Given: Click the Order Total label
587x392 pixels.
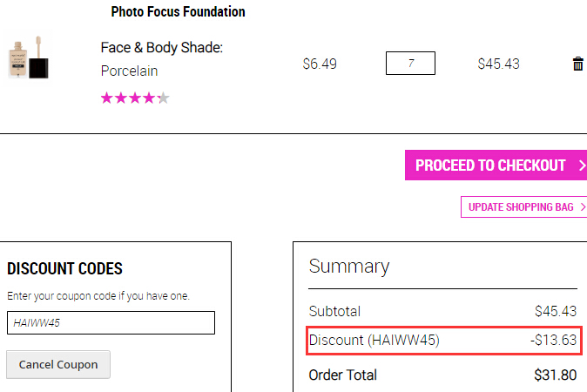Looking at the screenshot, I should click(x=342, y=375).
